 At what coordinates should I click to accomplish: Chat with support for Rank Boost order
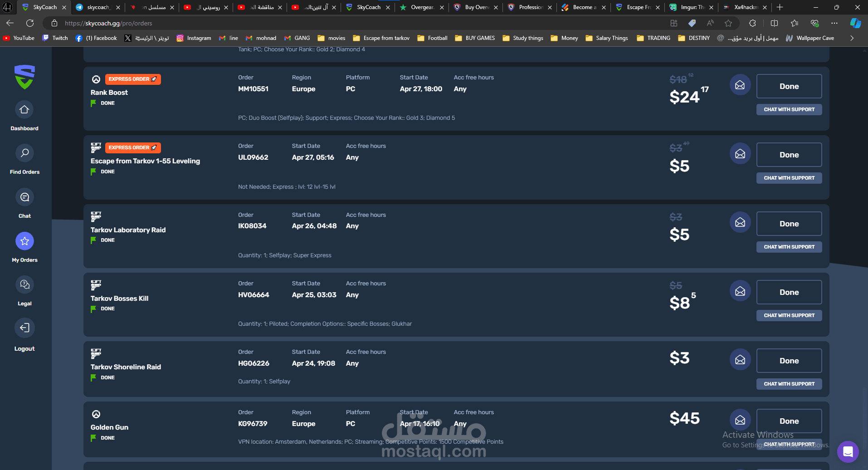pos(789,109)
